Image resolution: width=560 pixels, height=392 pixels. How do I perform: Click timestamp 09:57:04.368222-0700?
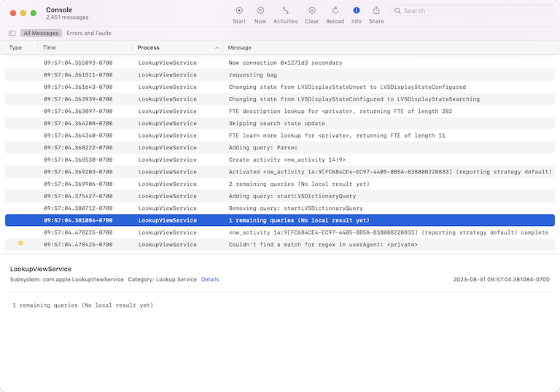pyautogui.click(x=78, y=148)
